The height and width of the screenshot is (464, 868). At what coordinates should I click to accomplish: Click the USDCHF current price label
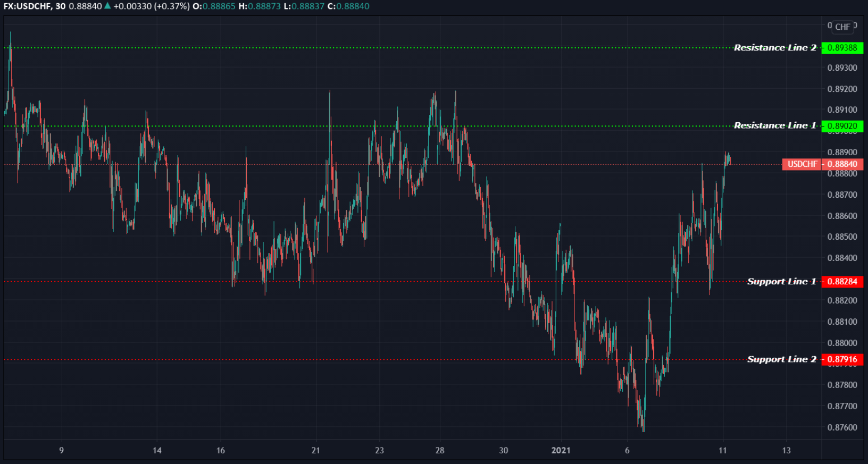click(802, 164)
